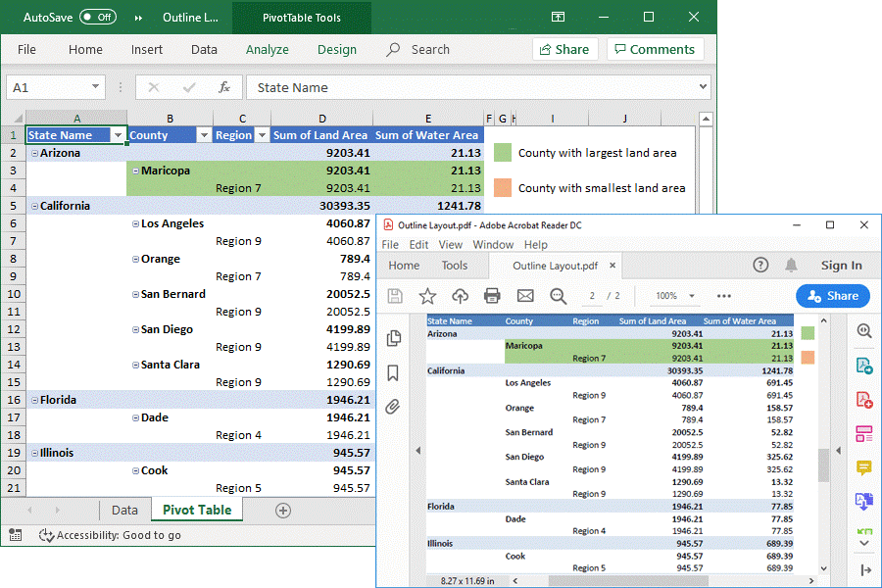
Task: Click the Insert Function fx icon
Action: pyautogui.click(x=223, y=87)
